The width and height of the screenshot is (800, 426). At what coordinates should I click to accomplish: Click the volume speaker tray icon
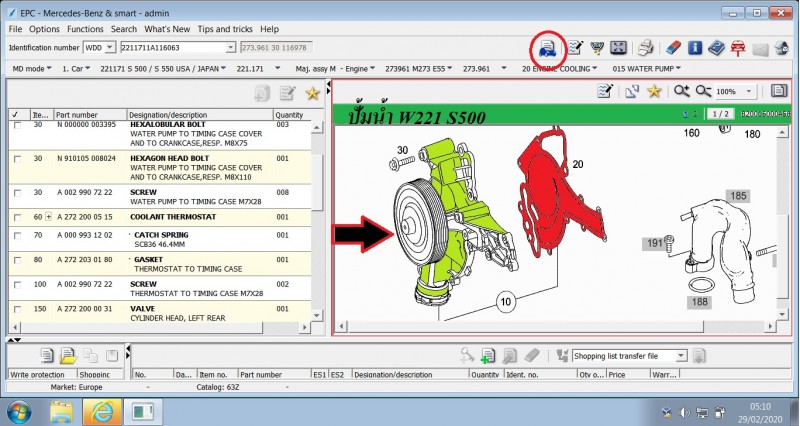tap(684, 412)
